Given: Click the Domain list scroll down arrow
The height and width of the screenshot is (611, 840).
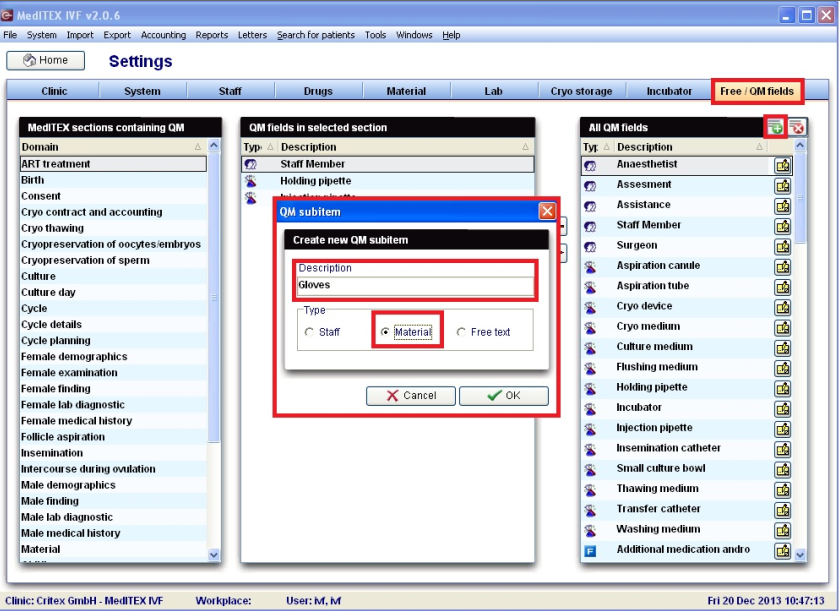Looking at the screenshot, I should (214, 555).
